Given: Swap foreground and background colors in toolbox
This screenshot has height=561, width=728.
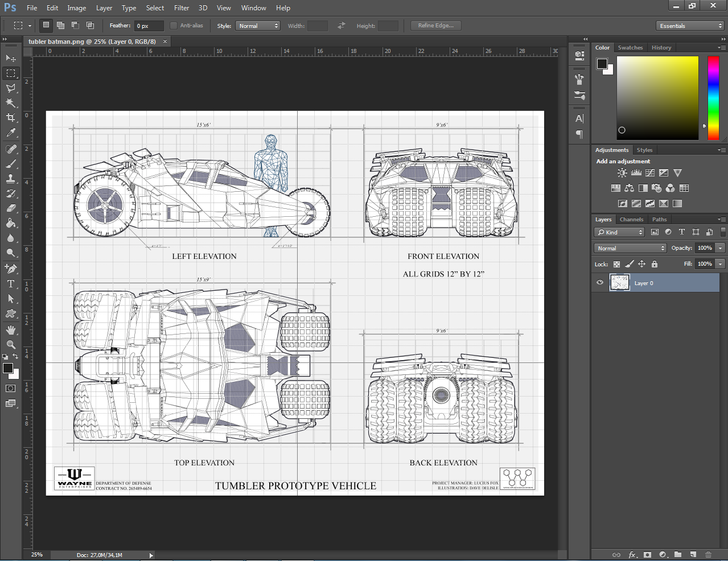Looking at the screenshot, I should tap(15, 356).
